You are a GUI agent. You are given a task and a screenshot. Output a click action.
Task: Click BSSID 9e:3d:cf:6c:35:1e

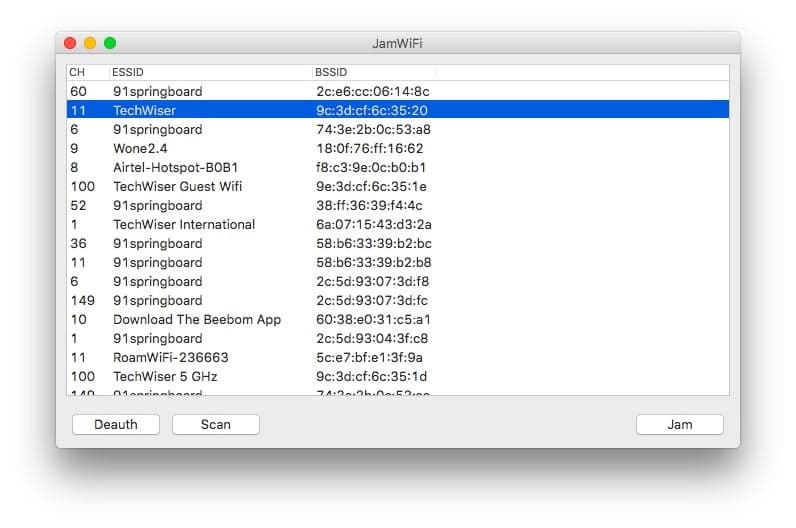(x=371, y=186)
